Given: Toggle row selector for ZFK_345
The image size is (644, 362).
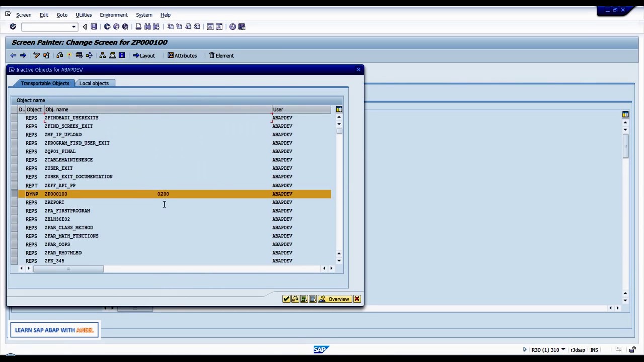Looking at the screenshot, I should point(14,261).
